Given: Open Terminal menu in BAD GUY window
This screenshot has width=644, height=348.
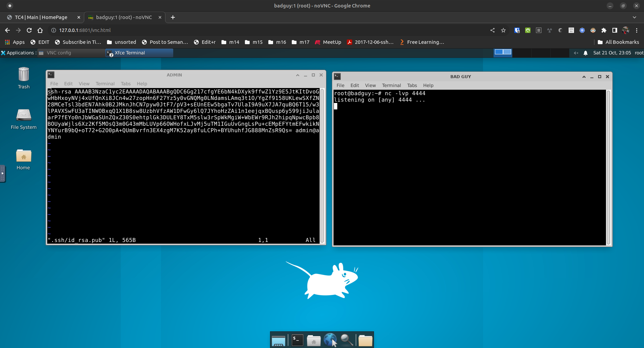Looking at the screenshot, I should 391,85.
